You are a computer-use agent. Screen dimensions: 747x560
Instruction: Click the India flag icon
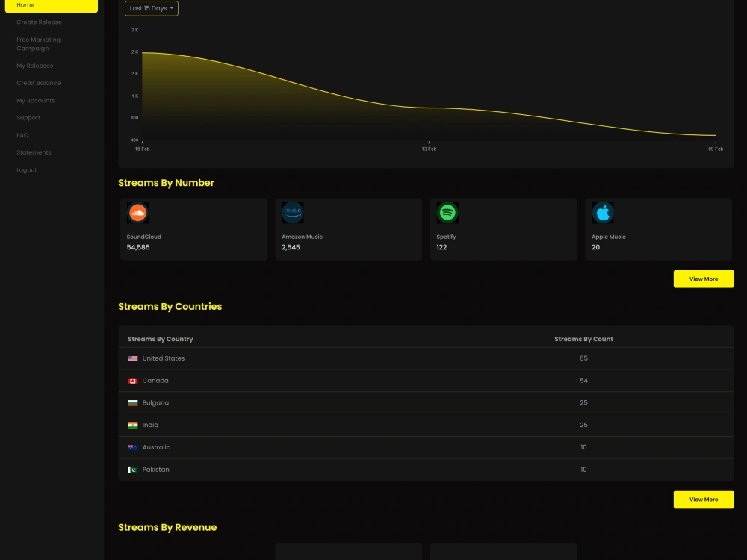[x=133, y=426]
